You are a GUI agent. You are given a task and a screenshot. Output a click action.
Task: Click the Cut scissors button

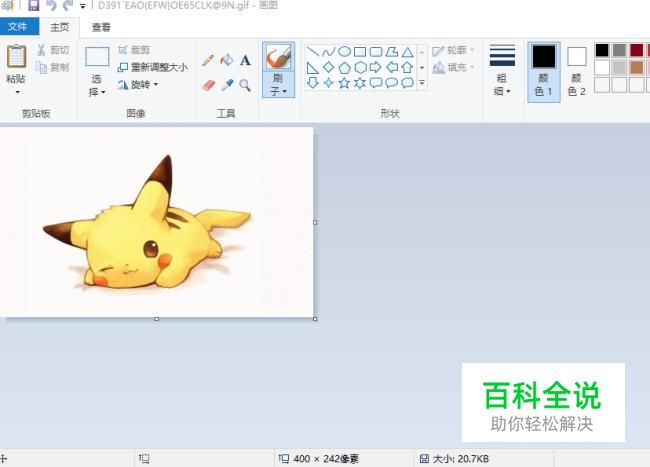(x=53, y=50)
